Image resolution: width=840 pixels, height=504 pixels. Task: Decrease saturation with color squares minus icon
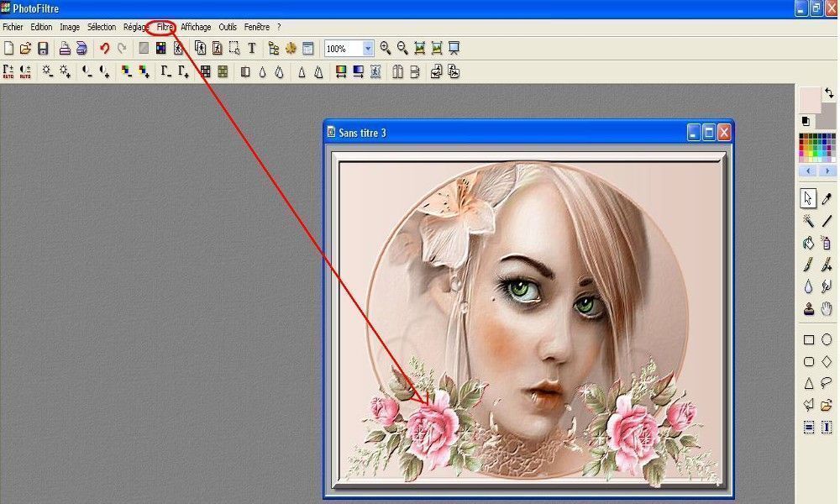127,71
